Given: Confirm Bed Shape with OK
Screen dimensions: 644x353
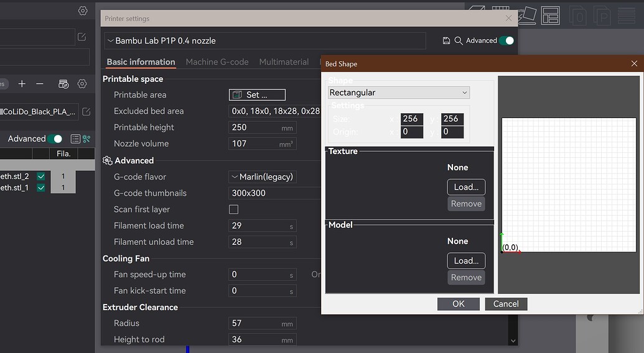Looking at the screenshot, I should [459, 304].
